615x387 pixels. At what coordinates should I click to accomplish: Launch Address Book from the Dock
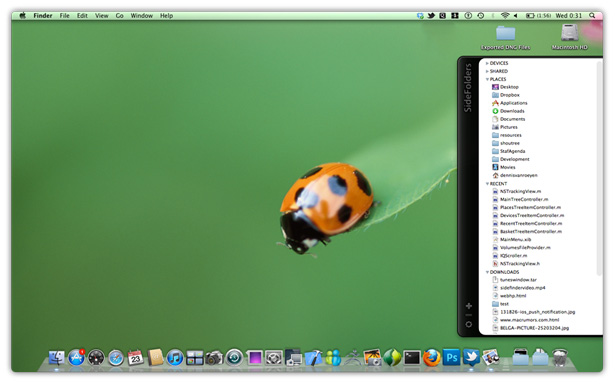pos(155,358)
